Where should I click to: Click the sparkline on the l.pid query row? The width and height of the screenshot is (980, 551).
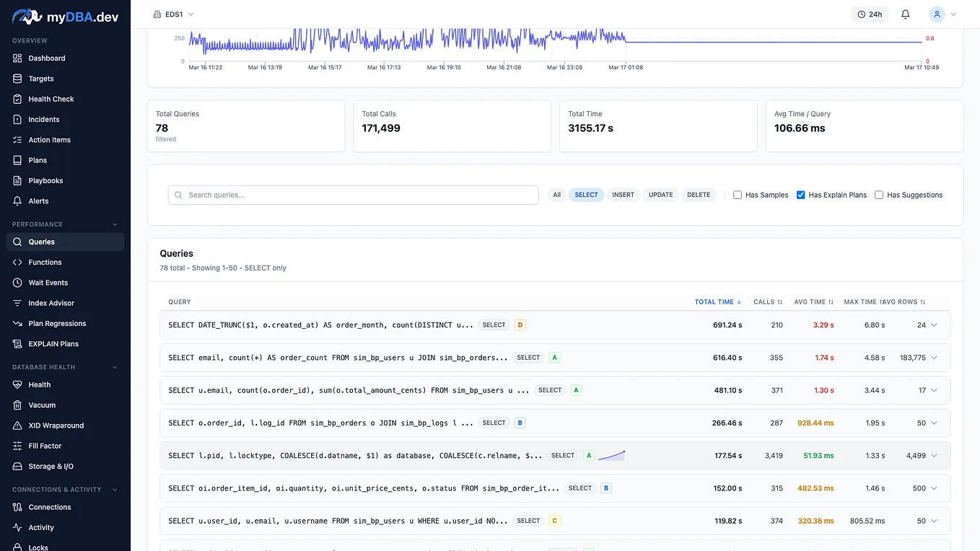coord(611,456)
